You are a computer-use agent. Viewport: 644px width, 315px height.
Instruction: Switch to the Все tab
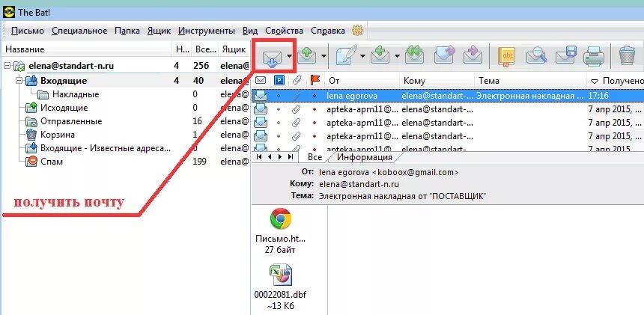[315, 157]
